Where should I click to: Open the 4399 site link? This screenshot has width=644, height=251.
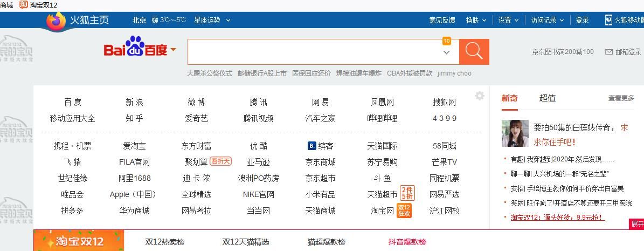pos(445,119)
